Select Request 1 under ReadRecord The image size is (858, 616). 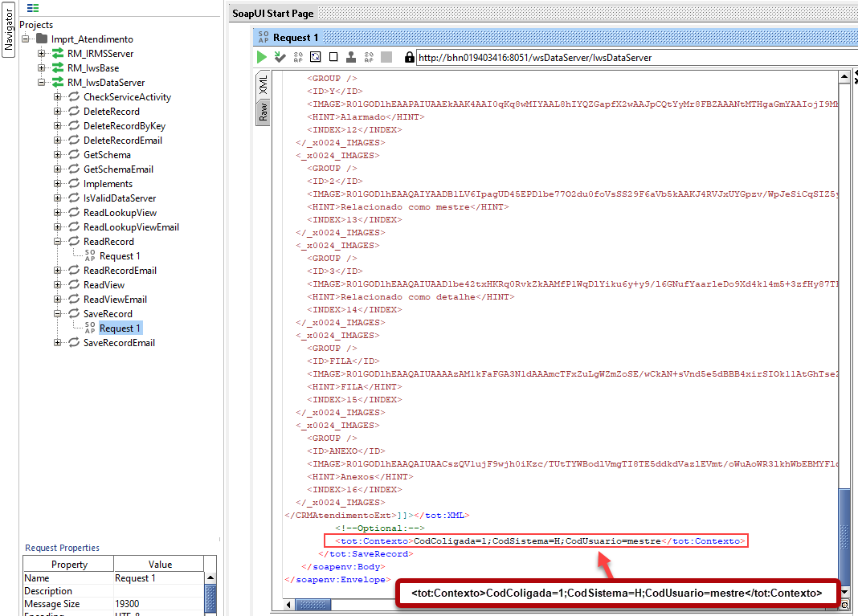point(119,255)
